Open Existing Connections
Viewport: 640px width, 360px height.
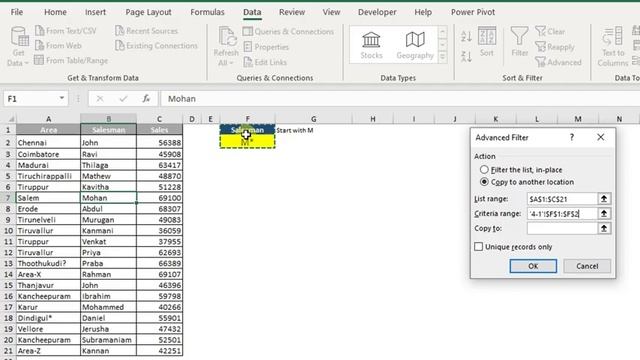[156, 45]
